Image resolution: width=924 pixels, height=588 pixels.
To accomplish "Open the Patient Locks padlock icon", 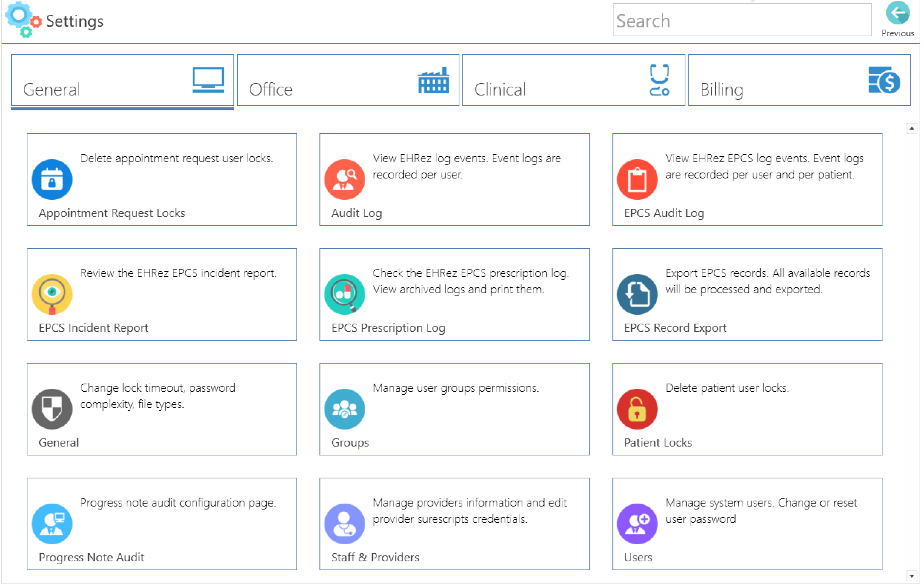I will (x=637, y=409).
